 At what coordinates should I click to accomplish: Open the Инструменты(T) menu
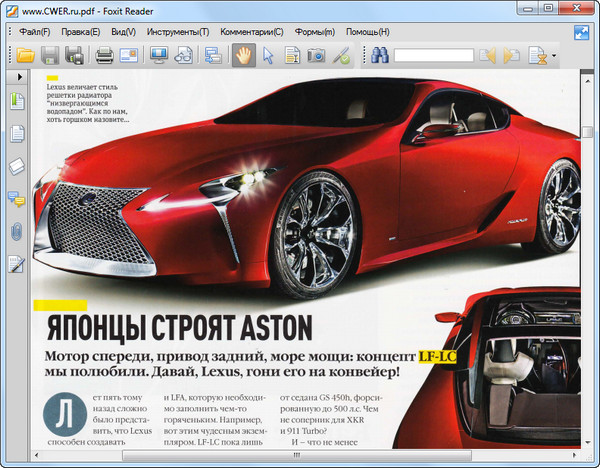[176, 31]
